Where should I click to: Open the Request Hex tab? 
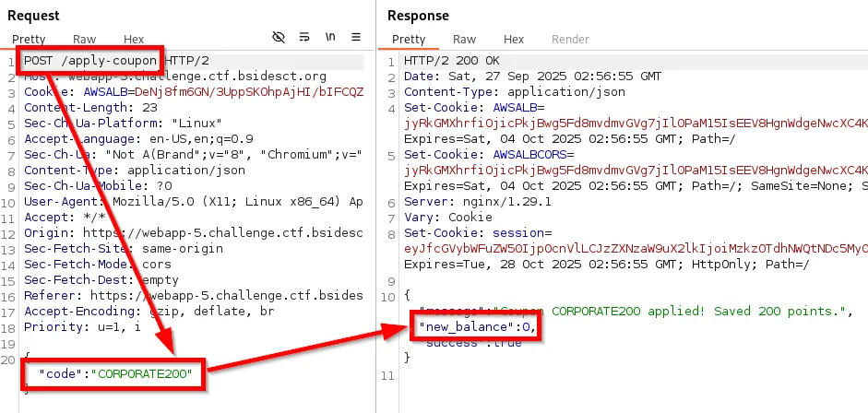pyautogui.click(x=134, y=40)
